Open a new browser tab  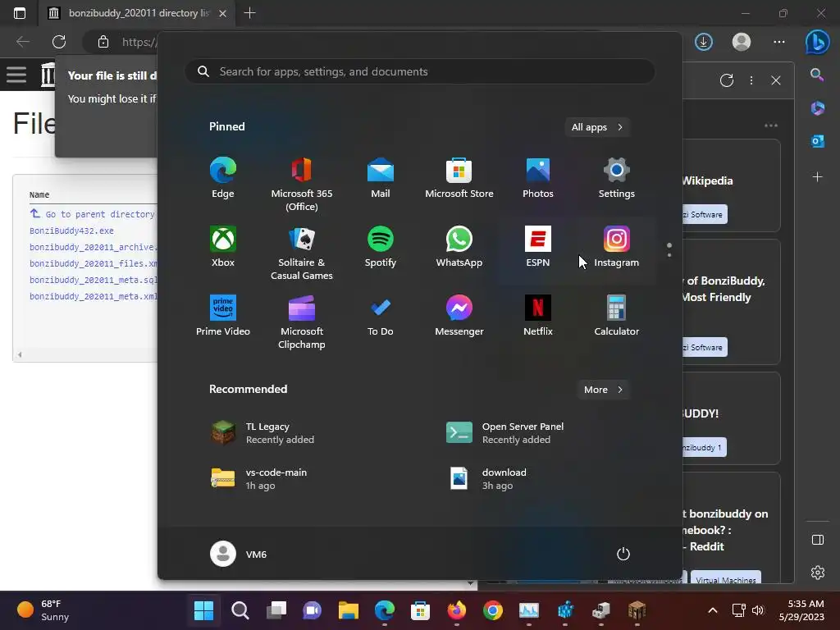pyautogui.click(x=249, y=13)
